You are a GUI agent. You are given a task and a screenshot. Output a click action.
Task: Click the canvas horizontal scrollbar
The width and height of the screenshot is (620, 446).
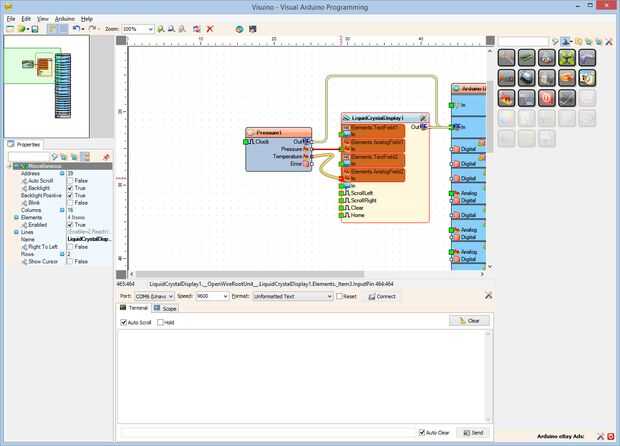(249, 274)
